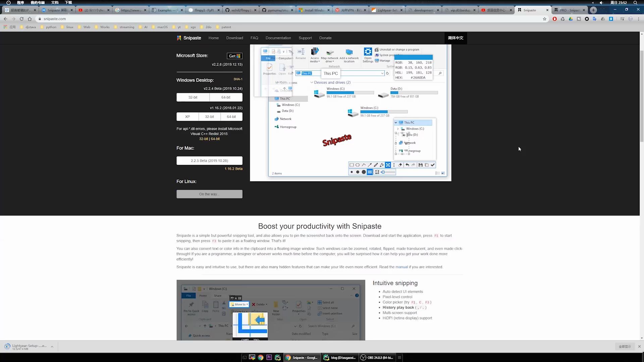Expand the Lightyear-Setup download item options
This screenshot has height=362, width=644.
[52, 347]
